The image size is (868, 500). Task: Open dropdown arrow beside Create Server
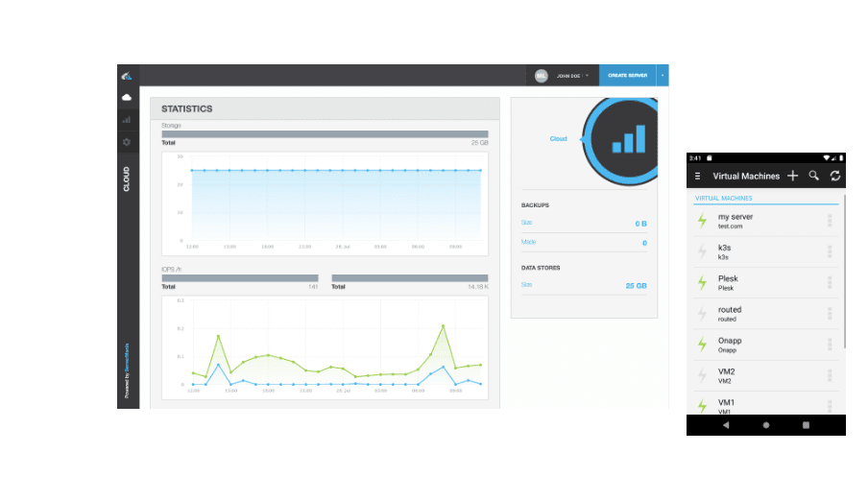coord(663,75)
